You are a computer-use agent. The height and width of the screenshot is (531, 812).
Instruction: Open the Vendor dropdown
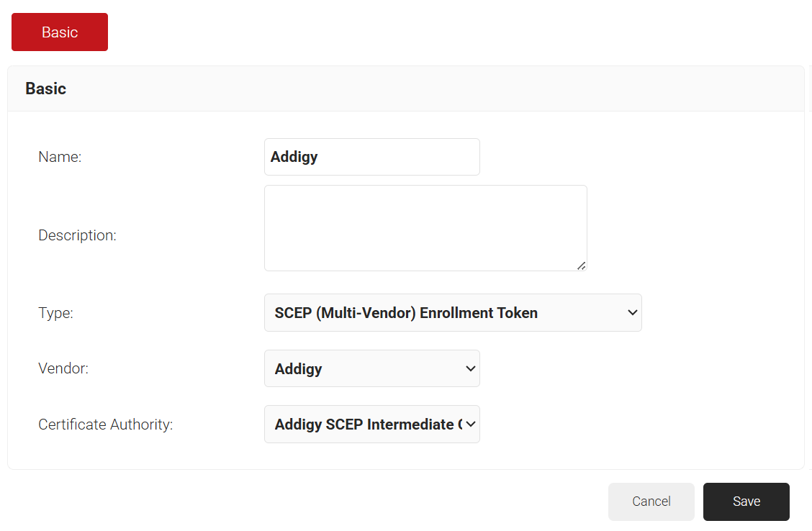371,369
